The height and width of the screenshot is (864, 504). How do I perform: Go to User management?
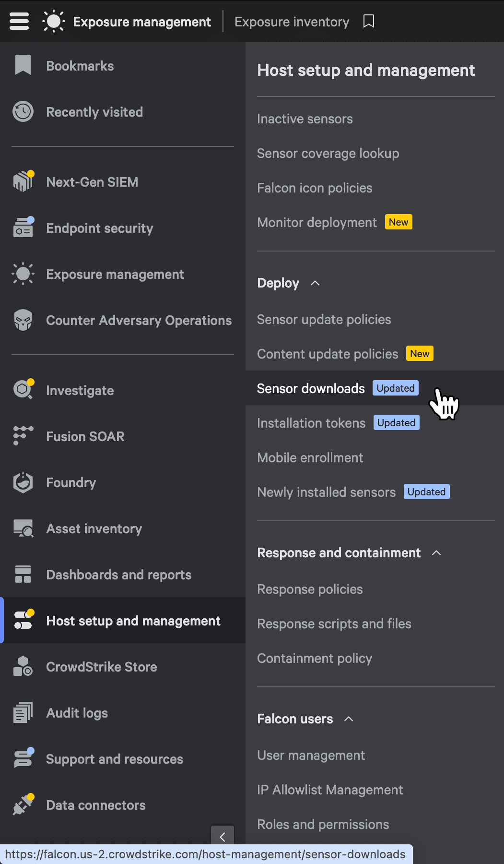311,755
